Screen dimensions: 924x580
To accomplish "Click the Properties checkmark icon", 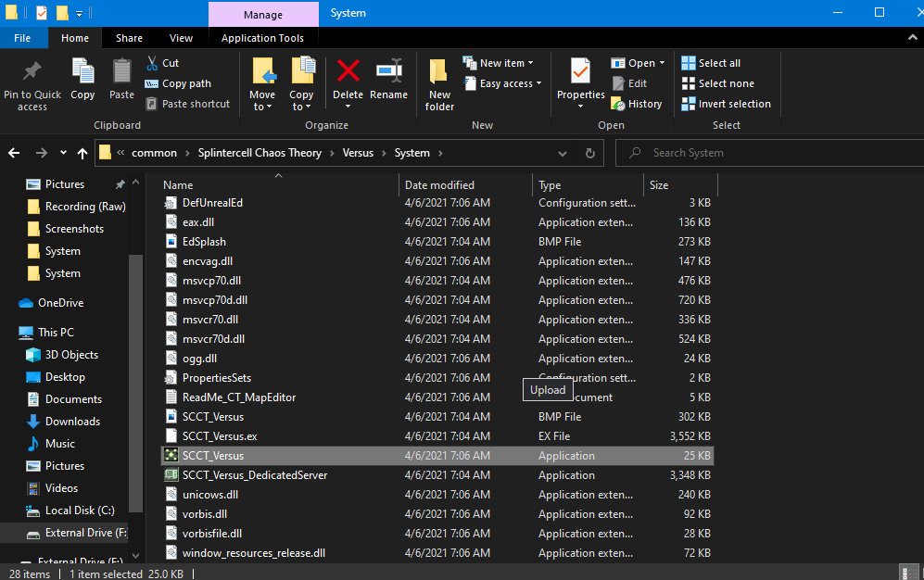I will click(x=580, y=71).
